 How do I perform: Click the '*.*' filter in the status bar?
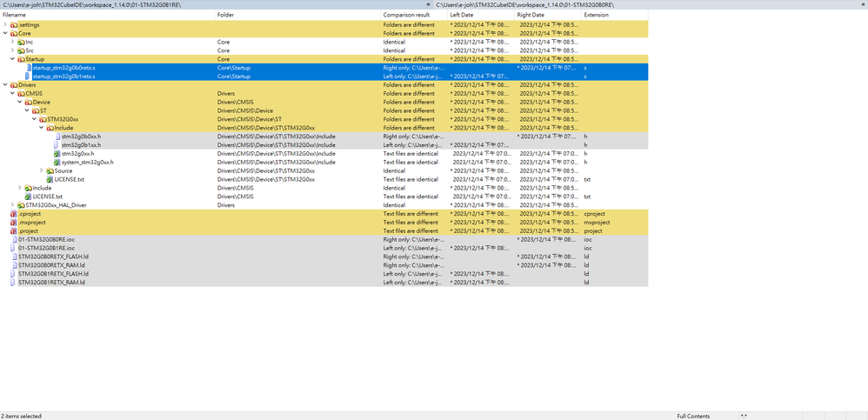tap(744, 417)
